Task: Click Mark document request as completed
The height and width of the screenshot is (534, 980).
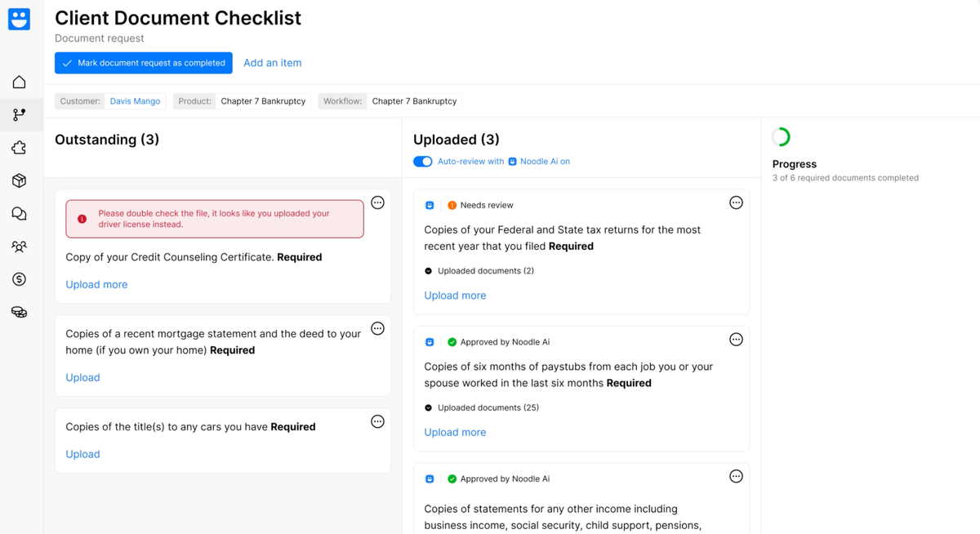Action: pyautogui.click(x=144, y=63)
